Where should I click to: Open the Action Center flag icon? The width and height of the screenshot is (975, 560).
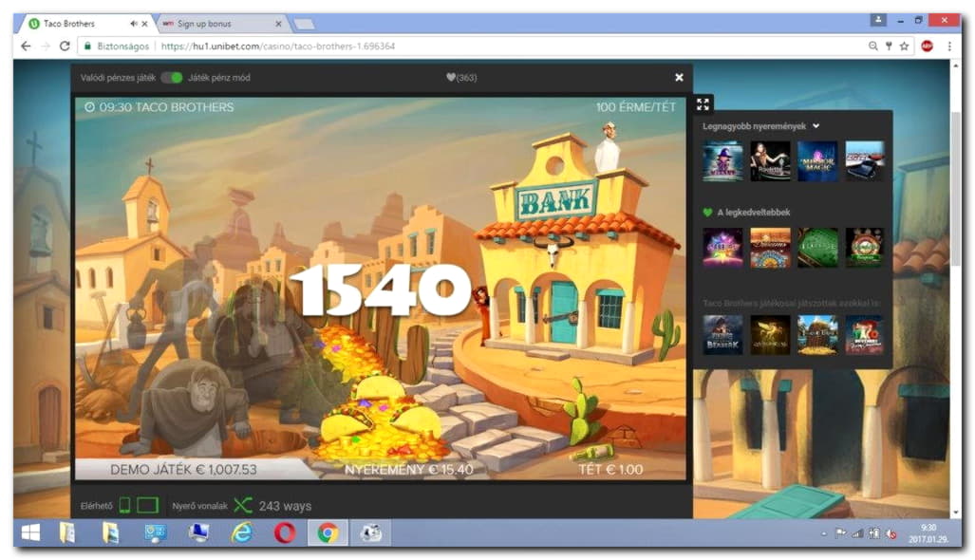coord(841,533)
